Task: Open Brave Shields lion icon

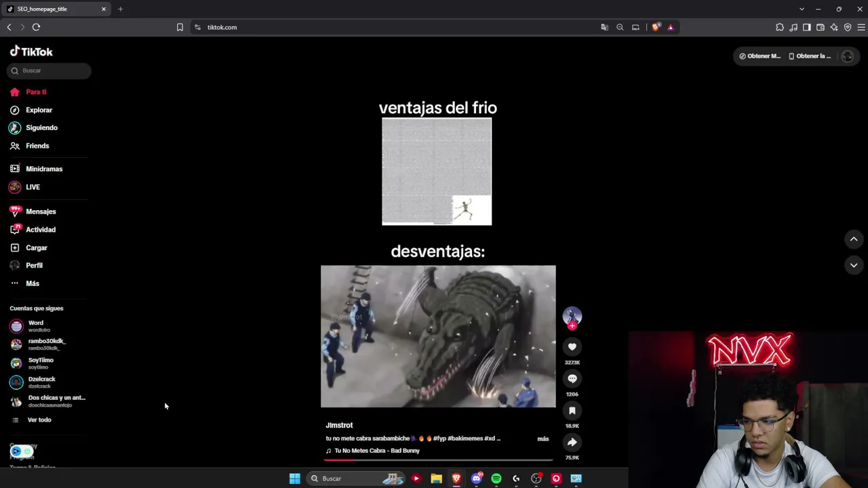Action: point(656,27)
